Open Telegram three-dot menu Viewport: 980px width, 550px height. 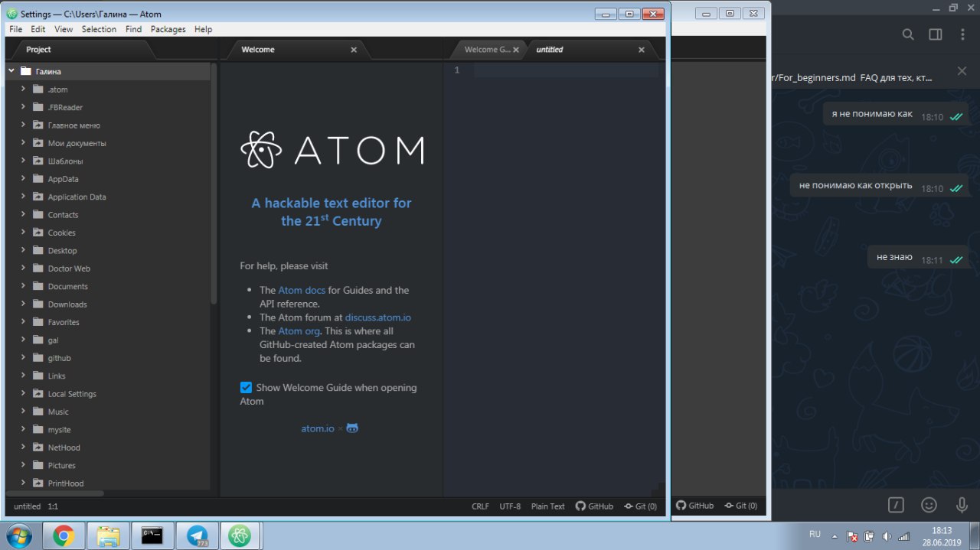point(963,34)
